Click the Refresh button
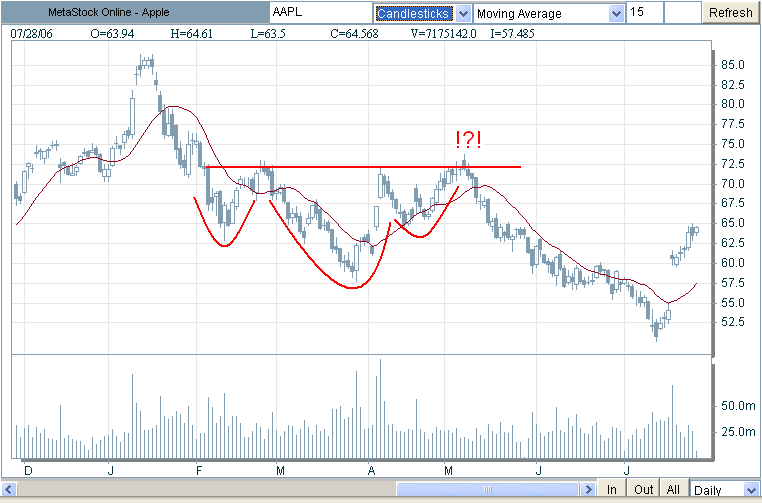The image size is (762, 503). [730, 13]
